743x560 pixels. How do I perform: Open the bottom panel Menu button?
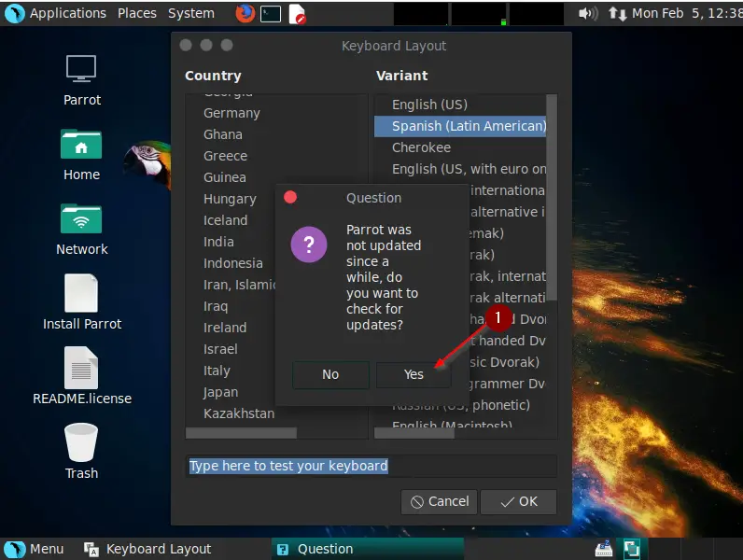(35, 549)
